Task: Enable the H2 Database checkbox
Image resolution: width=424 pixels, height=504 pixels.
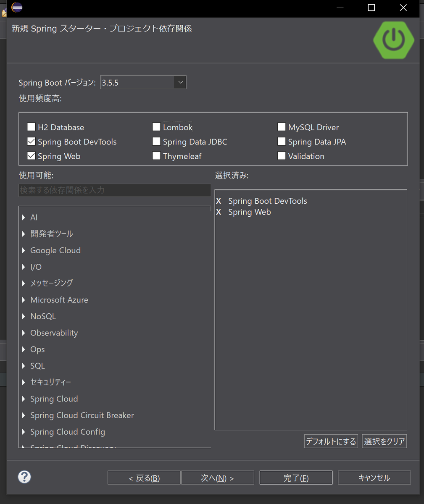Action: pos(31,127)
